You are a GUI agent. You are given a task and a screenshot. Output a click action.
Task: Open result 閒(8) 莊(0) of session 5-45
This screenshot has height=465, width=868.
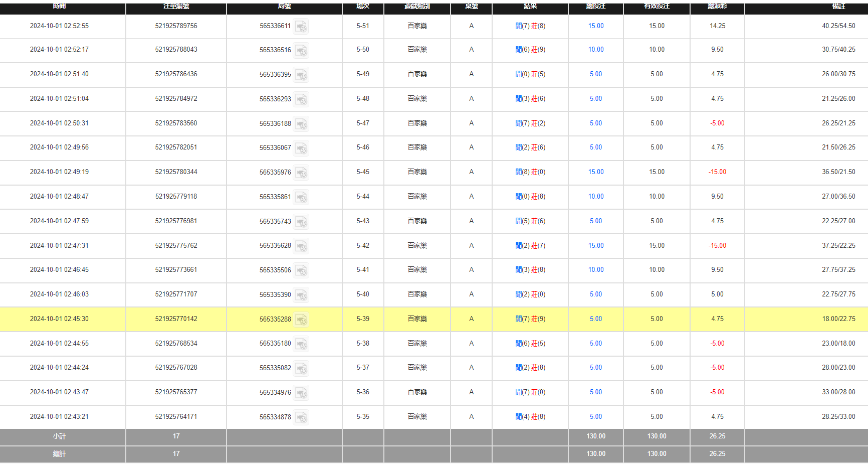(530, 172)
